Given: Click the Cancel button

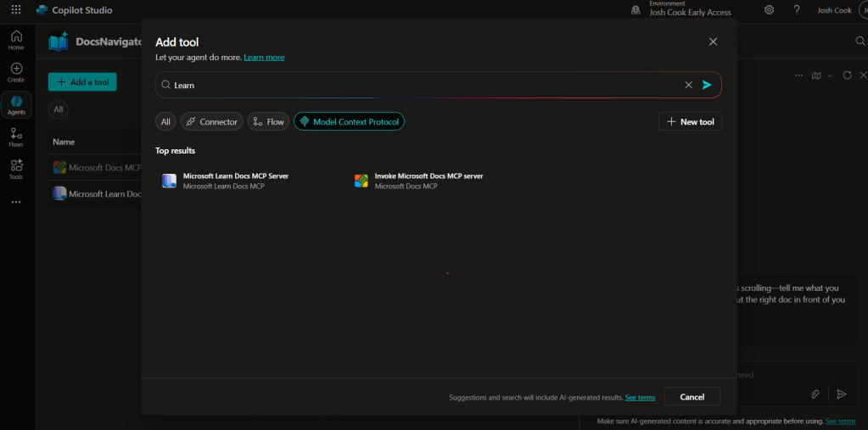Looking at the screenshot, I should [692, 397].
